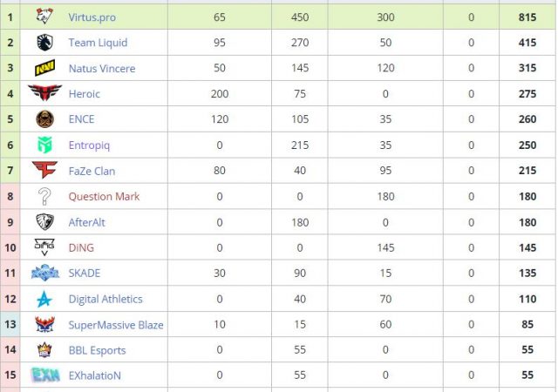Follow the Natus Vincere link
Image resolution: width=558 pixels, height=392 pixels.
tap(102, 68)
